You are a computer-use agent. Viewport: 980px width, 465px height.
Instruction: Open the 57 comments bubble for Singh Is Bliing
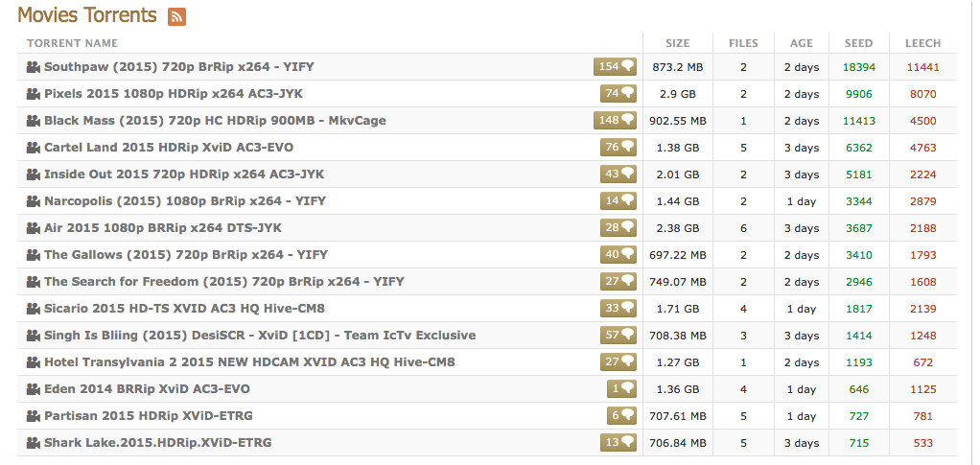pos(618,336)
